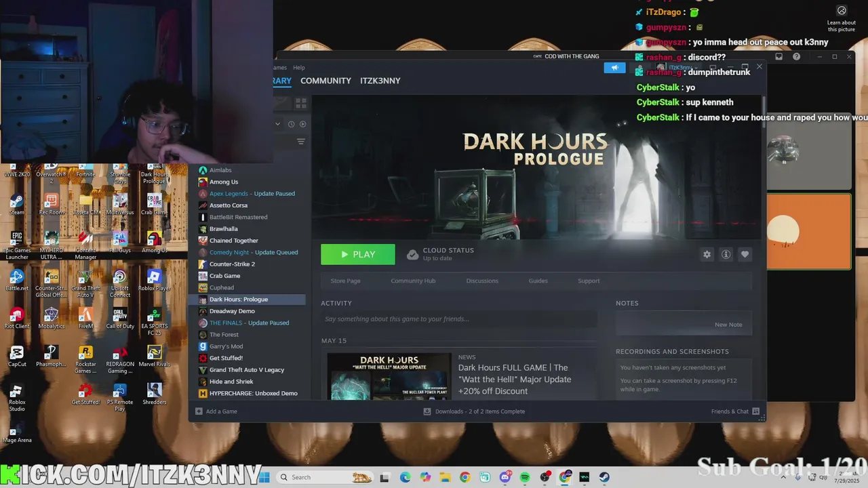The image size is (868, 488).
Task: Open Steam shortcut on the desktop
Action: (x=17, y=204)
